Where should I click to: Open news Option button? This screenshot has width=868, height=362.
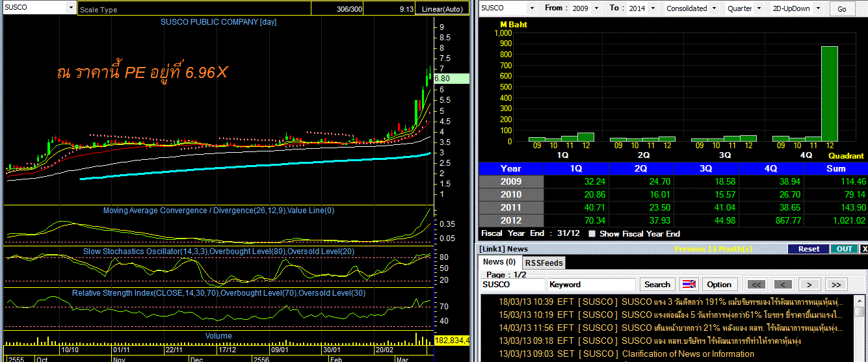719,285
